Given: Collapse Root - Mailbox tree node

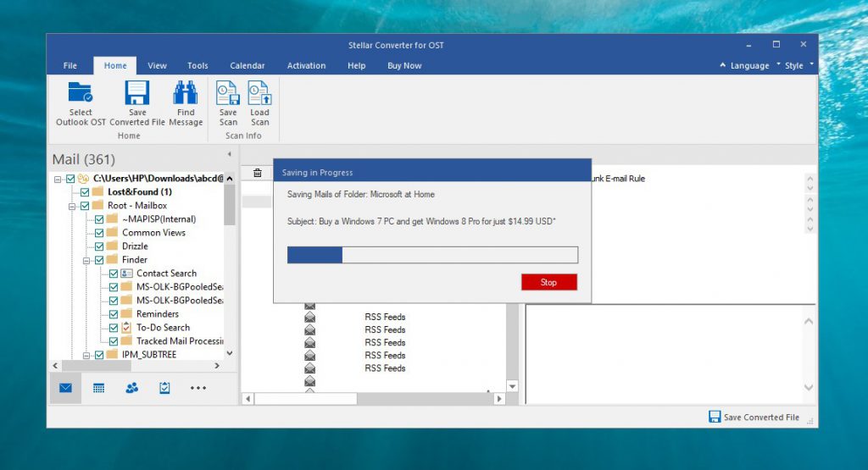Looking at the screenshot, I should (72, 207).
